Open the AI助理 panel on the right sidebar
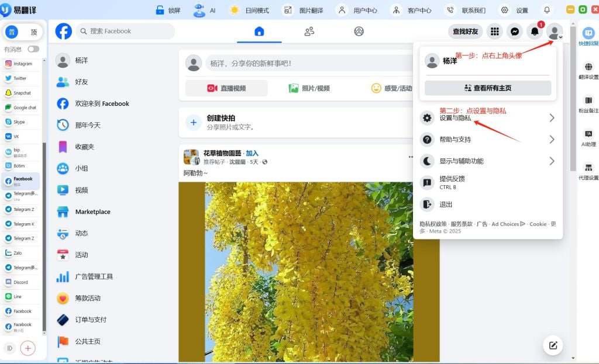The width and height of the screenshot is (599, 364). point(588,136)
